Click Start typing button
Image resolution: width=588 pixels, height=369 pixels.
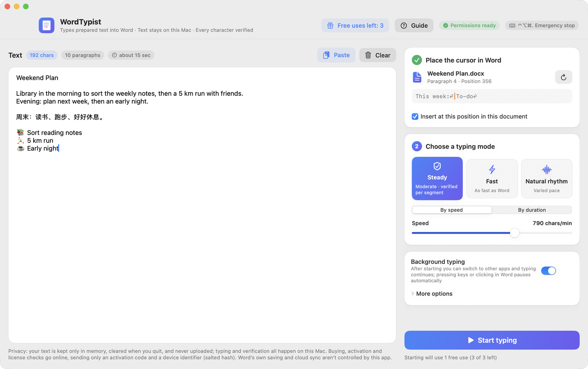coord(492,340)
